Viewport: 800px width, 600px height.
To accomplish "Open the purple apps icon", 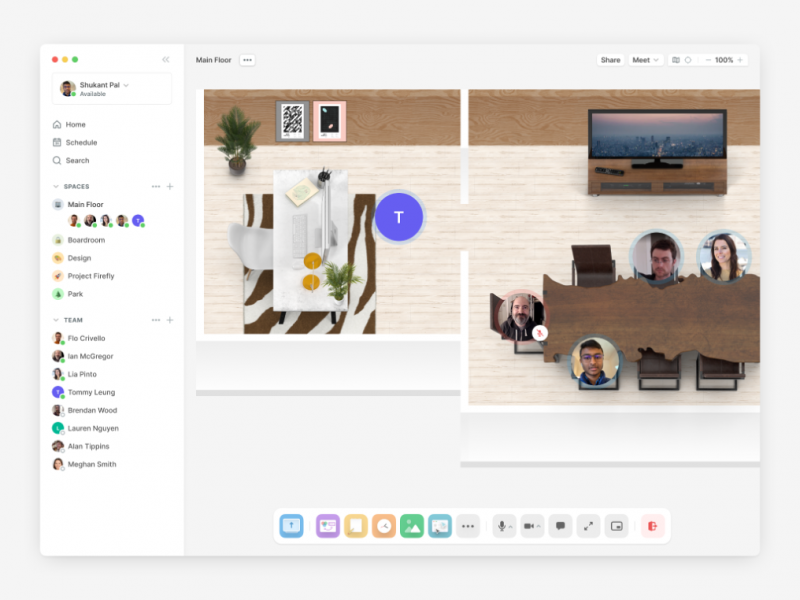I will click(328, 525).
